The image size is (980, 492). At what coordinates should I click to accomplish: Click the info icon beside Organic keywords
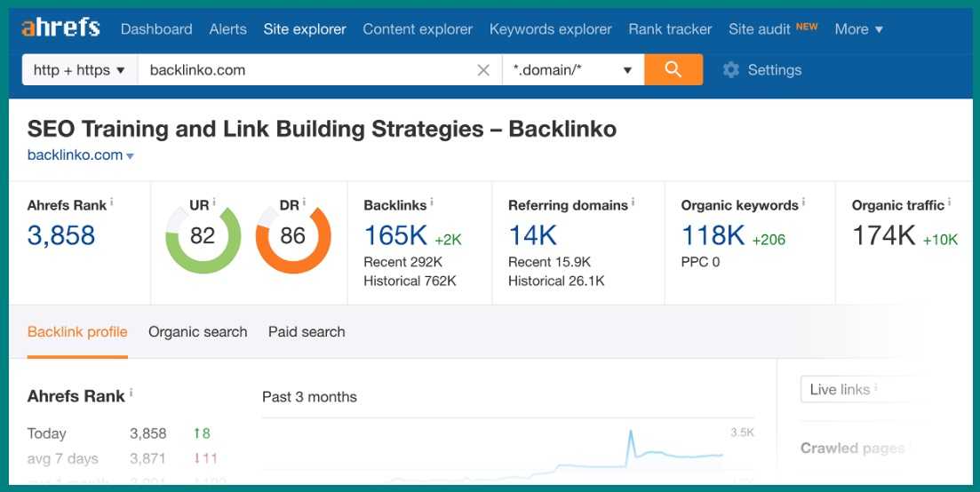point(804,203)
